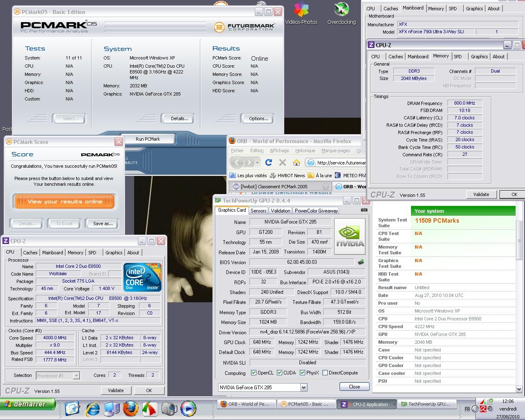Screen dimensions: 525x420
Task: Save GPU BIOS with chip icon
Action: (361, 262)
